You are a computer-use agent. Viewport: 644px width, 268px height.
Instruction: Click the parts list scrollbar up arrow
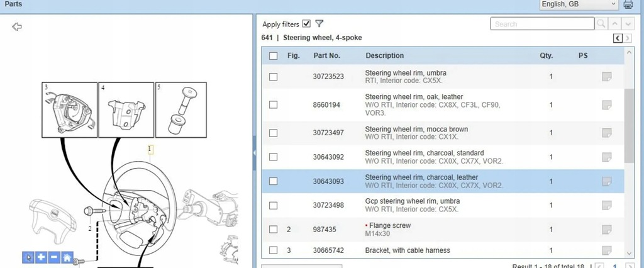[629, 52]
